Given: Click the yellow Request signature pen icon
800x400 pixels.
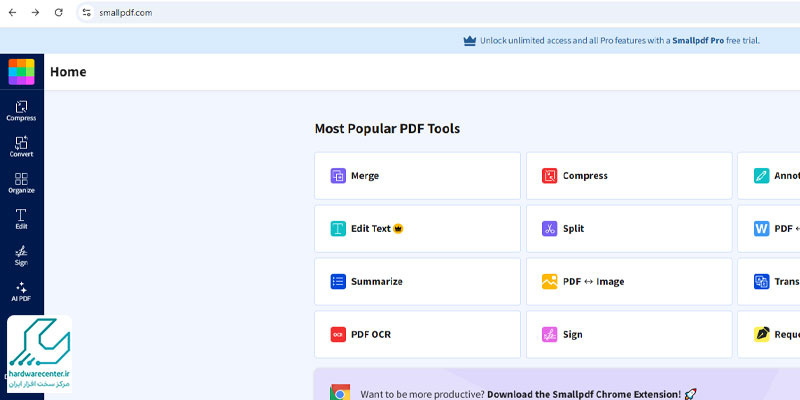Looking at the screenshot, I should [x=762, y=335].
